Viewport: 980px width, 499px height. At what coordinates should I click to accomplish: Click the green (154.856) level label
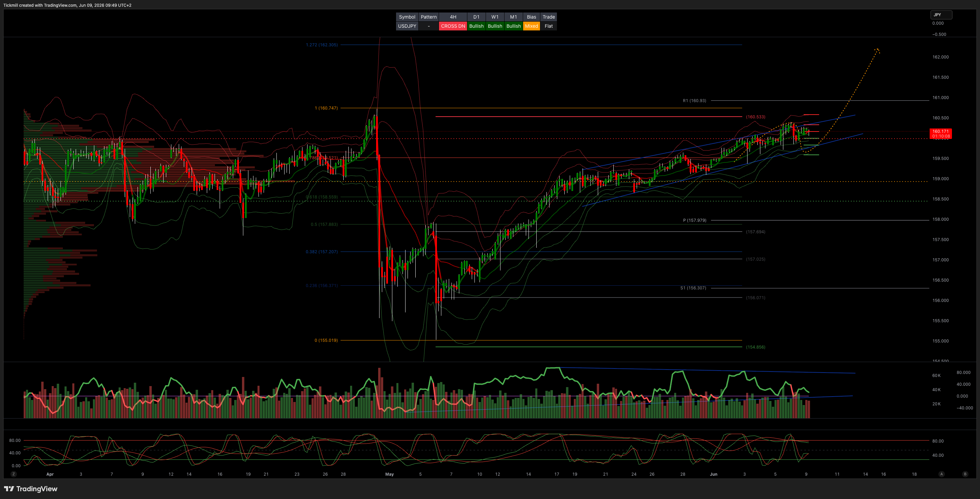tap(756, 347)
